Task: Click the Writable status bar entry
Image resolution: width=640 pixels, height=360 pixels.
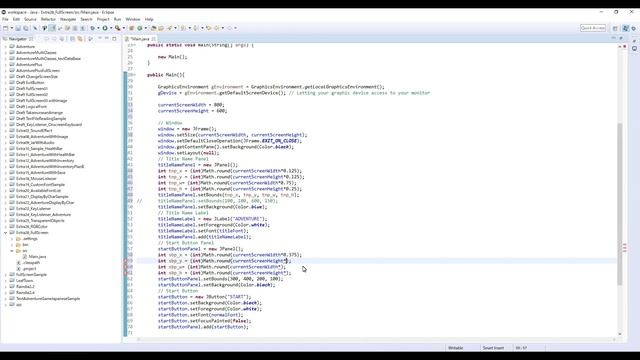Action: (456, 348)
